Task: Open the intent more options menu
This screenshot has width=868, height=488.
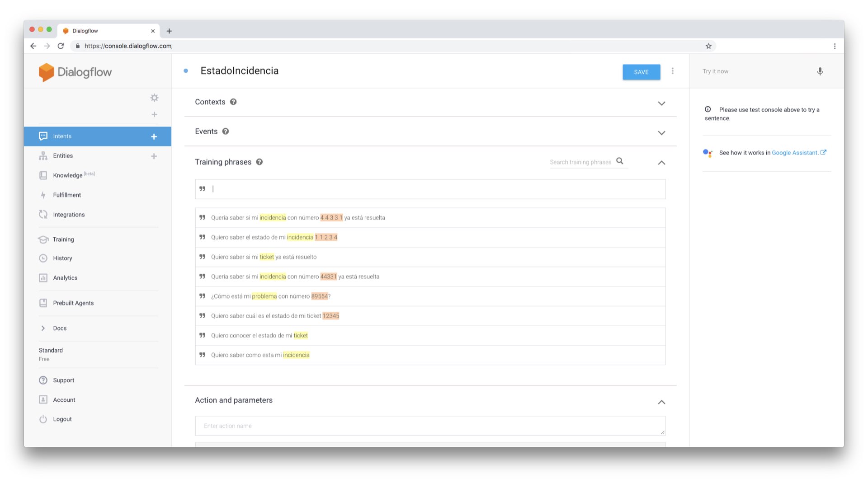Action: 673,71
